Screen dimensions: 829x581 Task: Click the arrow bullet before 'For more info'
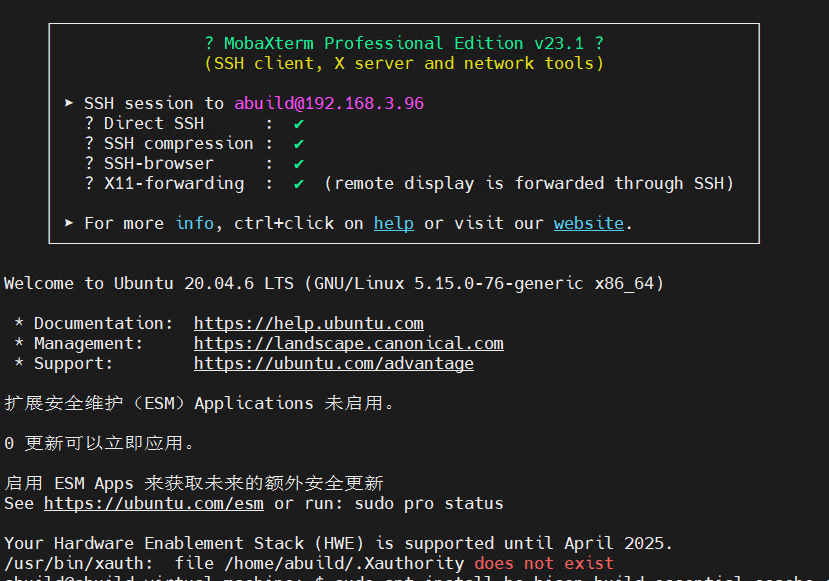(x=69, y=223)
